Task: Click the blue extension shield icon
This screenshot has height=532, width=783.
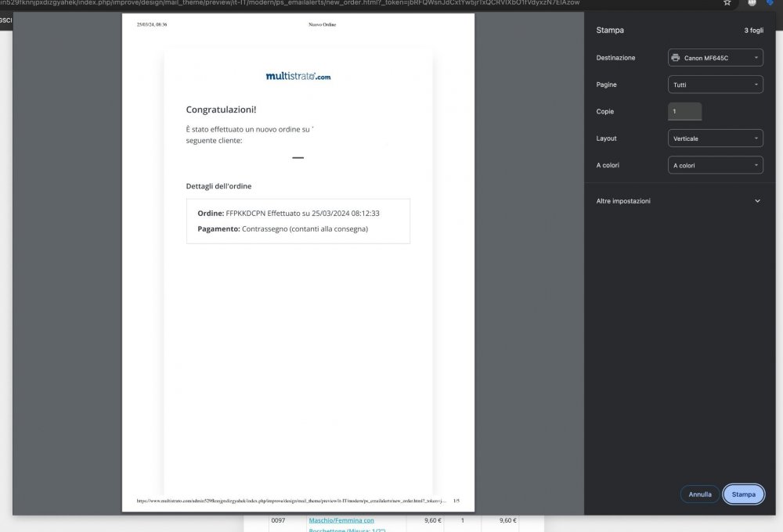Action: (x=768, y=3)
